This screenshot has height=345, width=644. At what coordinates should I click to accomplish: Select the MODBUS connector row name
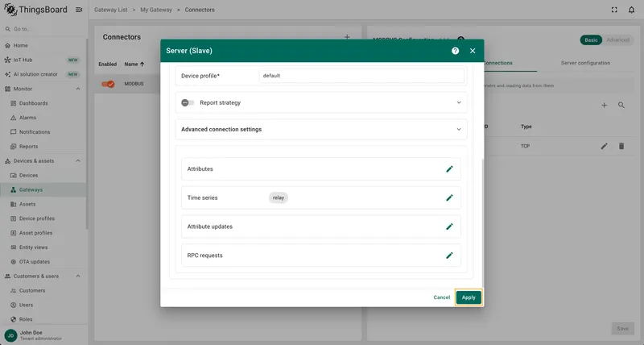[134, 84]
